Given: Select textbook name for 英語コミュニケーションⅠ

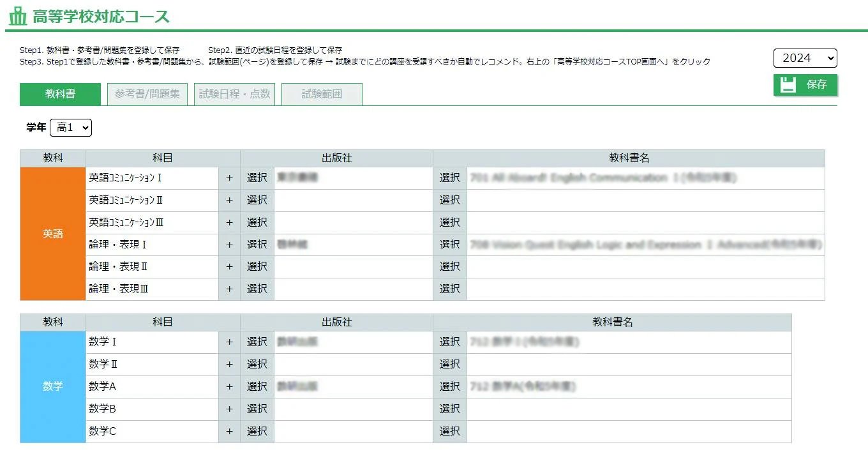Looking at the screenshot, I should coord(450,178).
